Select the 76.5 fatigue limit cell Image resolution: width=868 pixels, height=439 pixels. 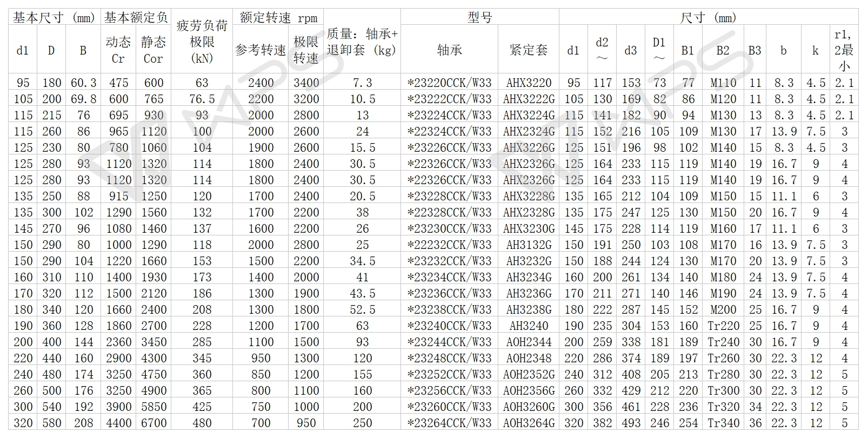(202, 99)
